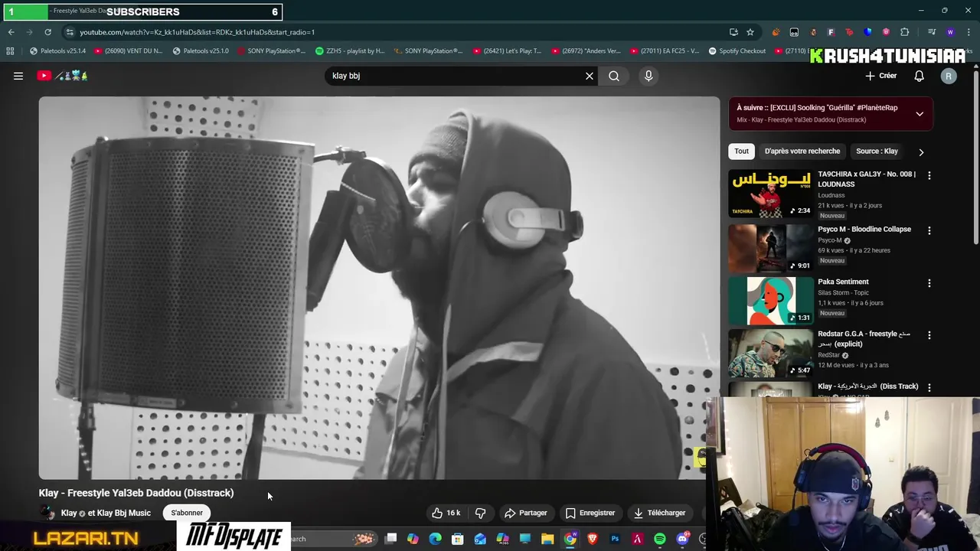Open the first Paletools v25.1.4 bookmark
This screenshot has height=551, width=980.
point(57,51)
